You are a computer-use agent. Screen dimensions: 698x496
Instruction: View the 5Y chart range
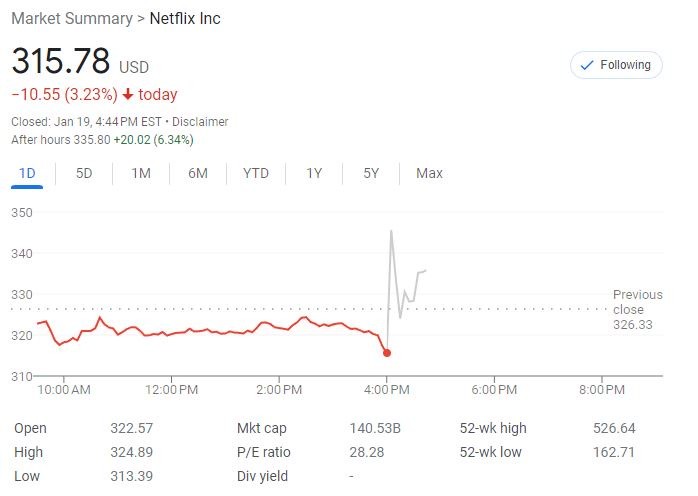[x=371, y=173]
